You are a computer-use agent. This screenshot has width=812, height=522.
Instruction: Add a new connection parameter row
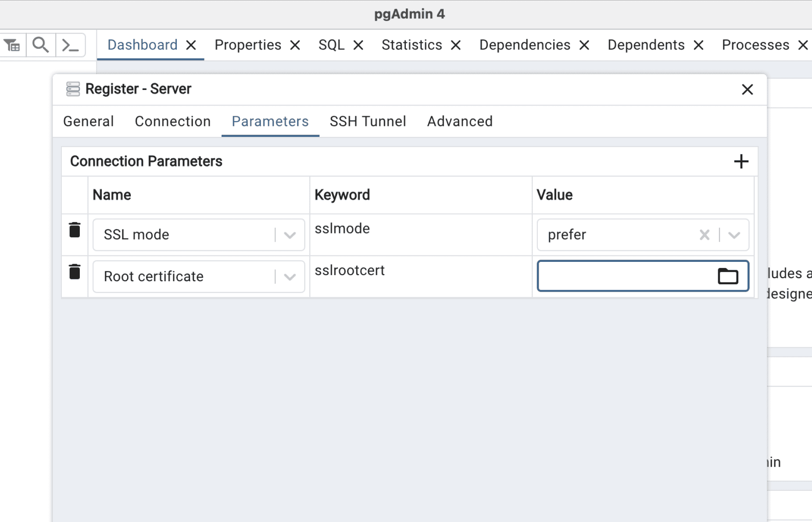click(x=741, y=161)
